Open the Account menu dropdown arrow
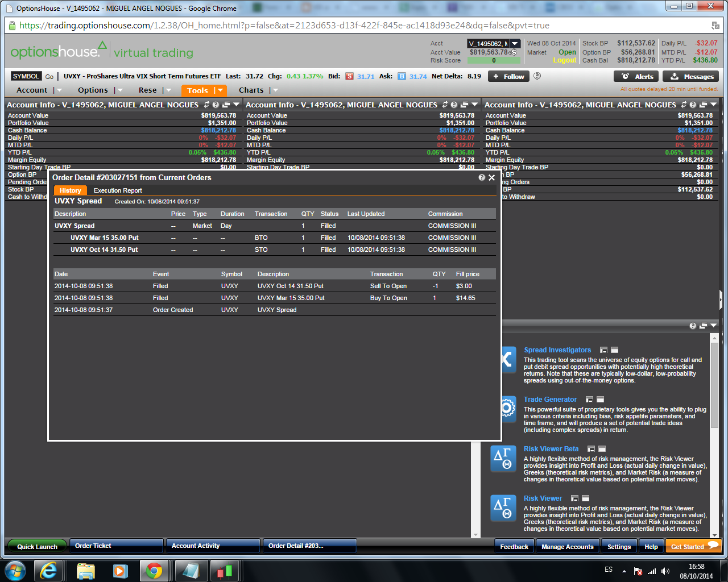728x582 pixels. pyautogui.click(x=60, y=90)
